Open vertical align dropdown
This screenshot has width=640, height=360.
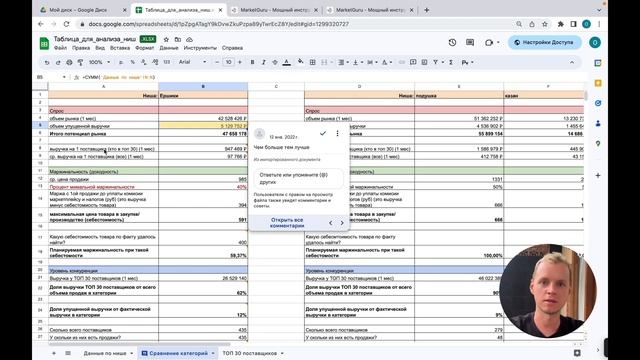click(358, 62)
